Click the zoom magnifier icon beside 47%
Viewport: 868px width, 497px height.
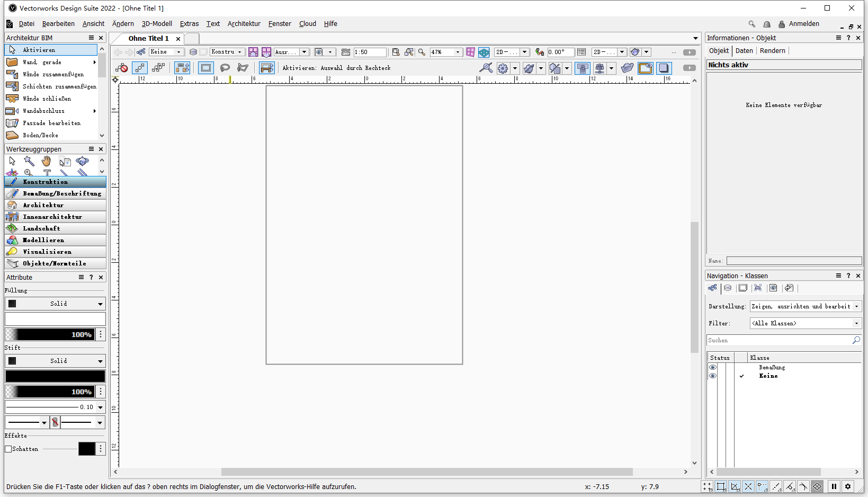pyautogui.click(x=422, y=52)
